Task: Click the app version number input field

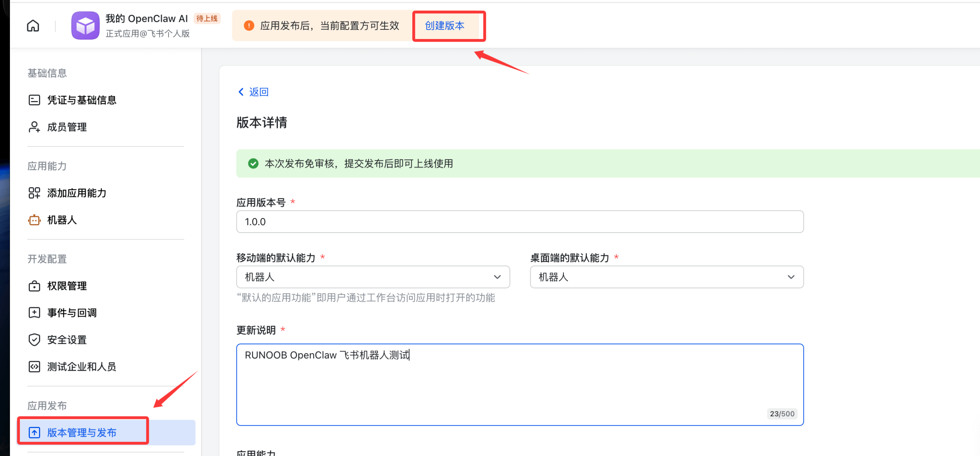Action: tap(519, 221)
